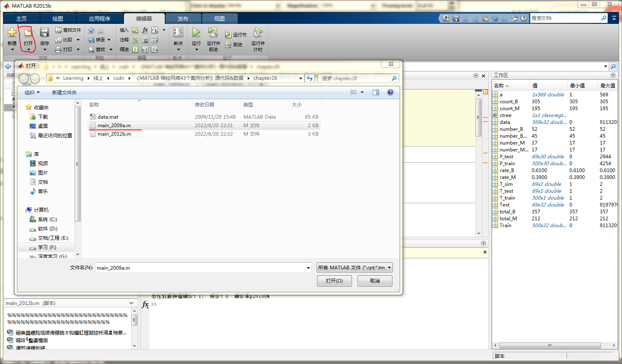The image size is (622, 364).
Task: Open MATLAB help question-mark icon in quick access bar
Action: click(524, 18)
